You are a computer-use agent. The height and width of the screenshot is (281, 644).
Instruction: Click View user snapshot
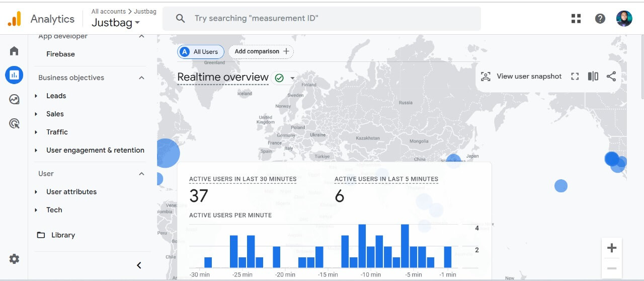(x=529, y=77)
